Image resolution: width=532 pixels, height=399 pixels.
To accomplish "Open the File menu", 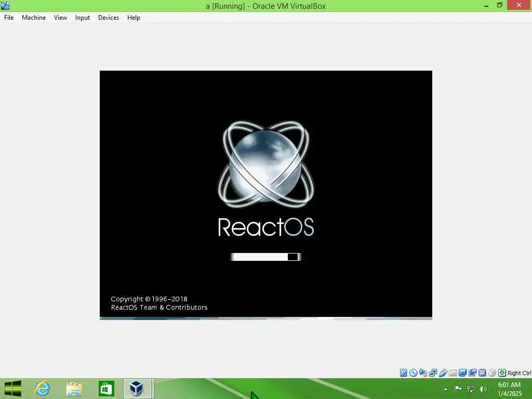I will point(9,18).
